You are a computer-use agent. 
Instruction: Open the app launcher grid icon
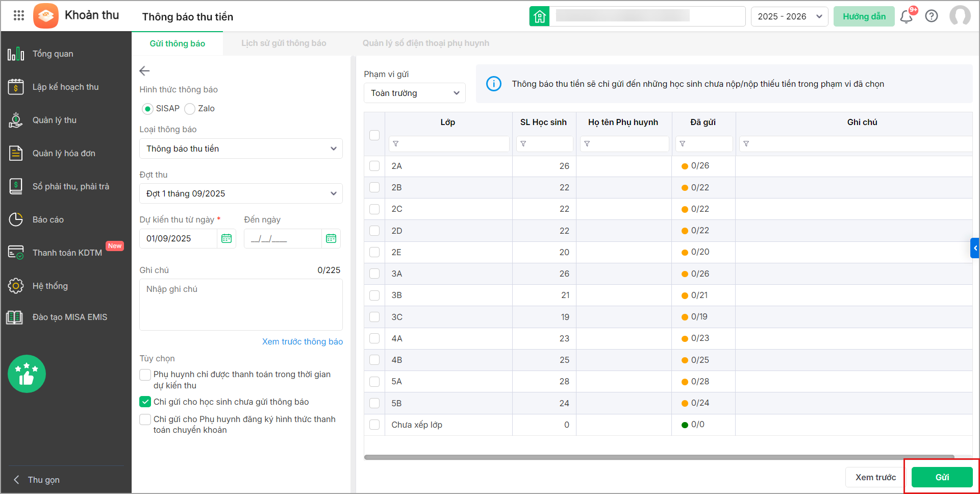(x=19, y=15)
